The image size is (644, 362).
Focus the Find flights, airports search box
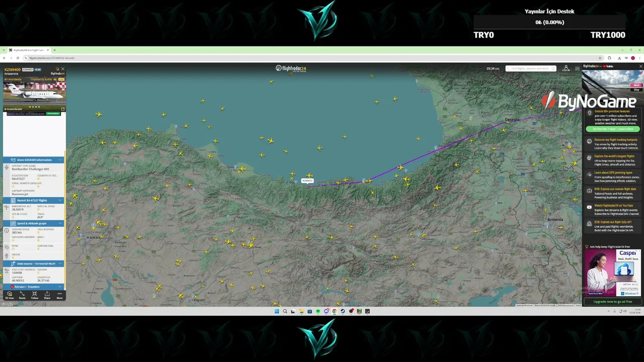point(531,68)
